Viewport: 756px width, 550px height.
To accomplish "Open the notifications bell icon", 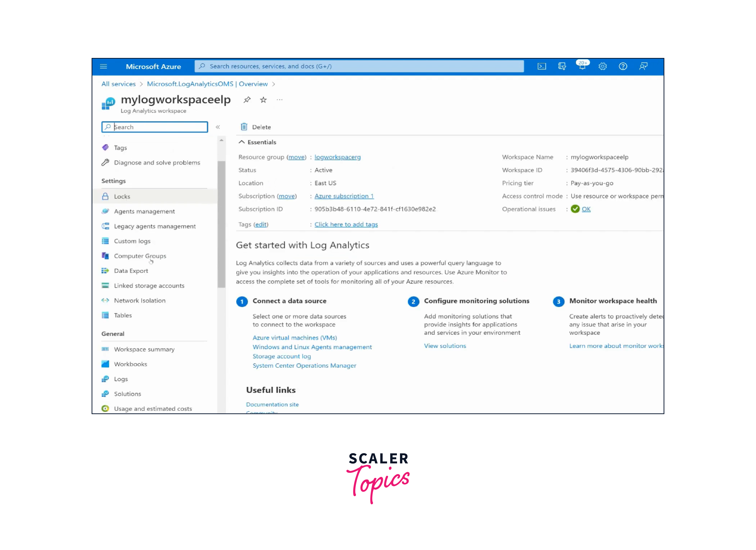I will pos(582,66).
